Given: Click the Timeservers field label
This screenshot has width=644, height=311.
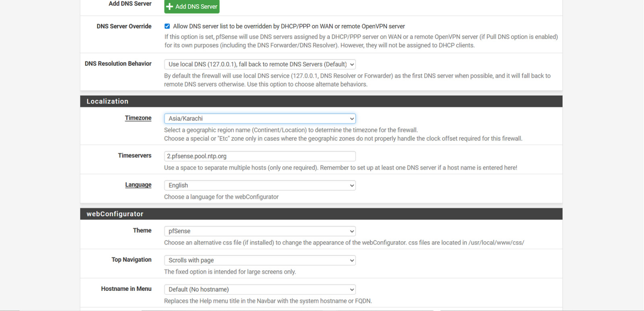Looking at the screenshot, I should 134,155.
